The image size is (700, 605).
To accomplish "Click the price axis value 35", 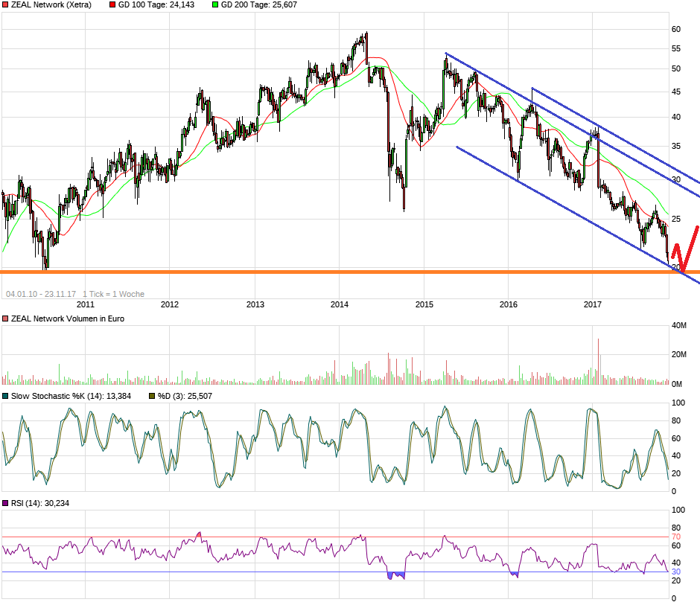I will click(676, 147).
